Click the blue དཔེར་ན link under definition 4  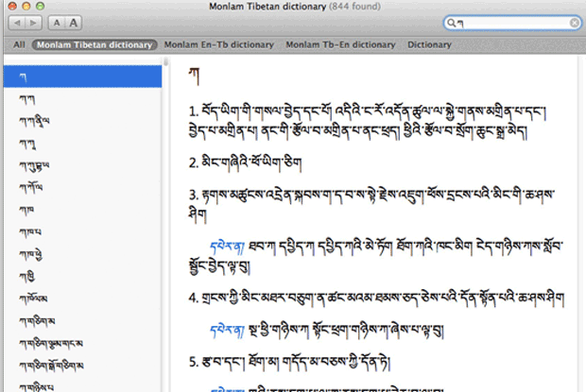[227, 330]
